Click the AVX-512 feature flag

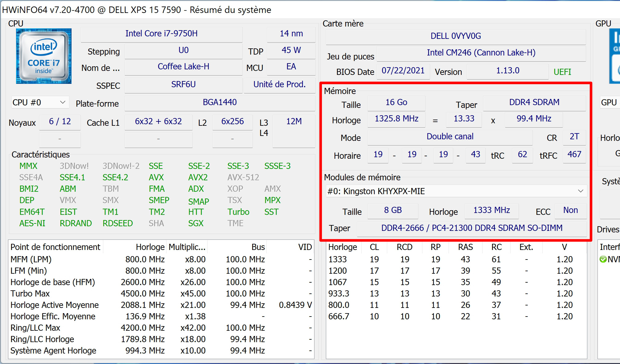(x=243, y=178)
